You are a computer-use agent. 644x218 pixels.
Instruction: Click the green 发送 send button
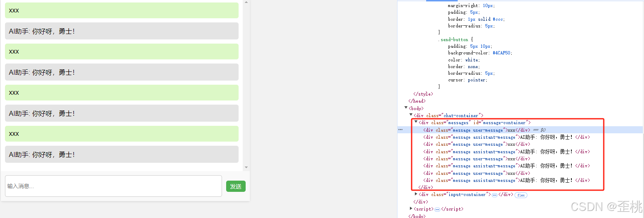pos(236,186)
